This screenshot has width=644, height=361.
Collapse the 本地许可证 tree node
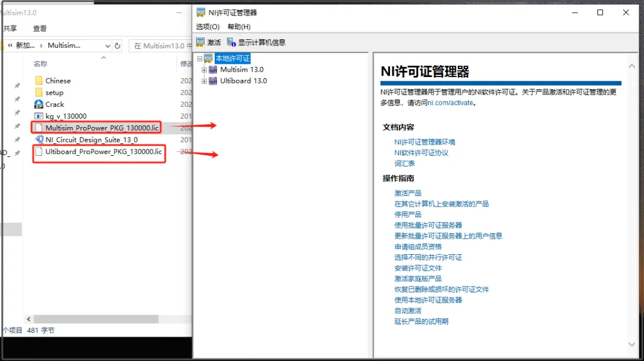[x=200, y=58]
